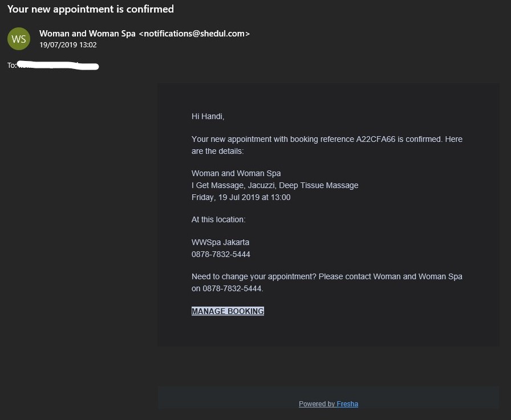Viewport: 511px width, 420px height.
Task: Click the notifications@shedul.com sender address
Action: click(194, 34)
